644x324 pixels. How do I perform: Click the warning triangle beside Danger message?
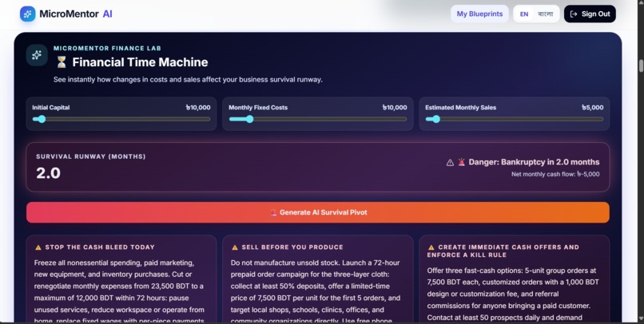click(x=450, y=163)
